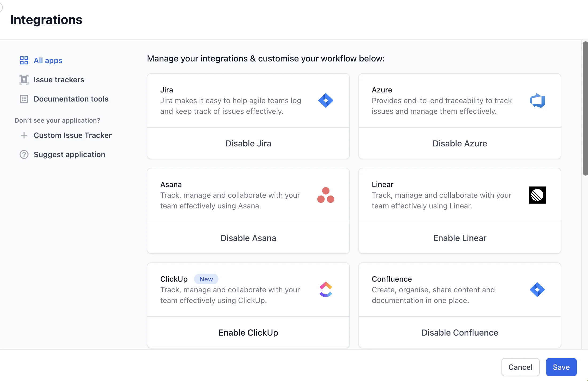Click the Documentation tools list icon
588x381 pixels.
24,99
